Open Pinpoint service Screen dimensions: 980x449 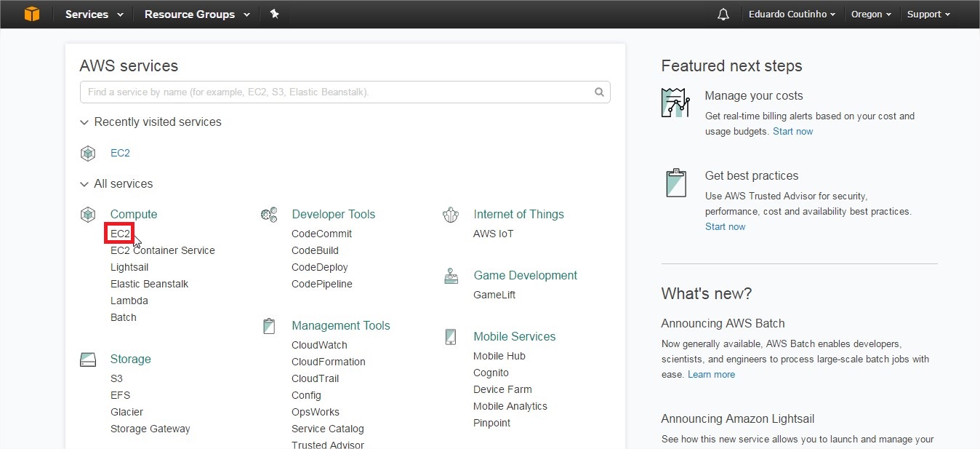(x=492, y=423)
